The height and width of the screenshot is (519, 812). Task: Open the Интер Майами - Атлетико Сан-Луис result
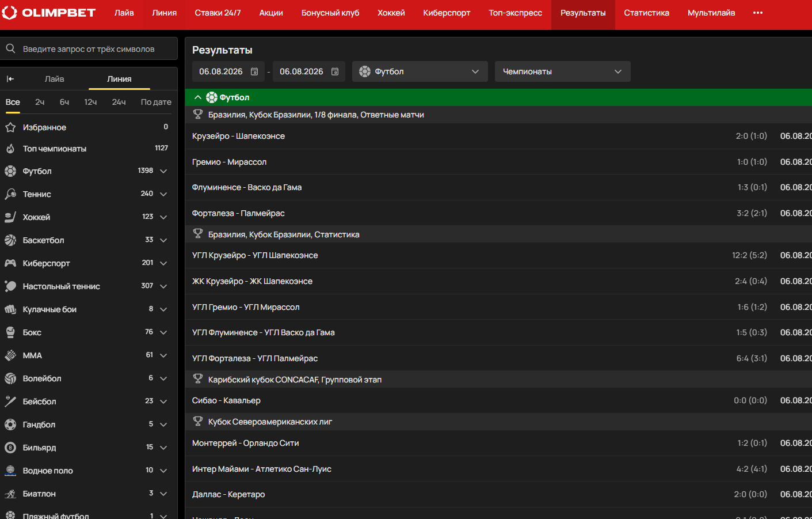coord(498,469)
